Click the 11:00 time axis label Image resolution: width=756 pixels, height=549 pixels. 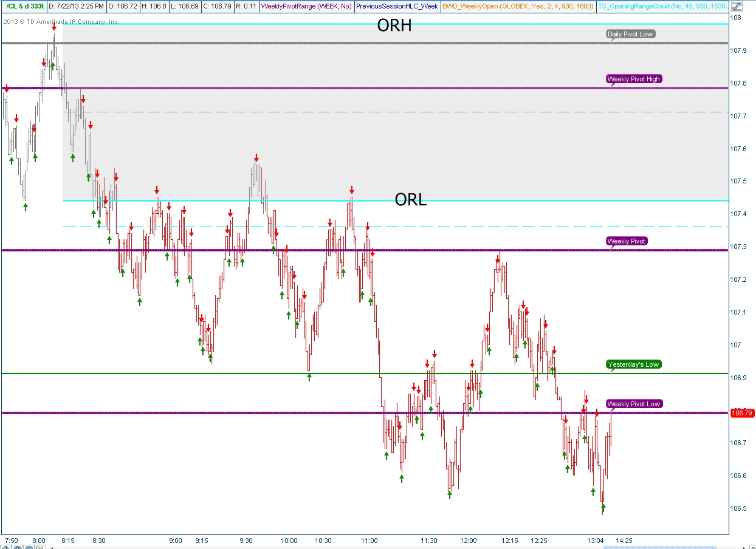click(369, 540)
